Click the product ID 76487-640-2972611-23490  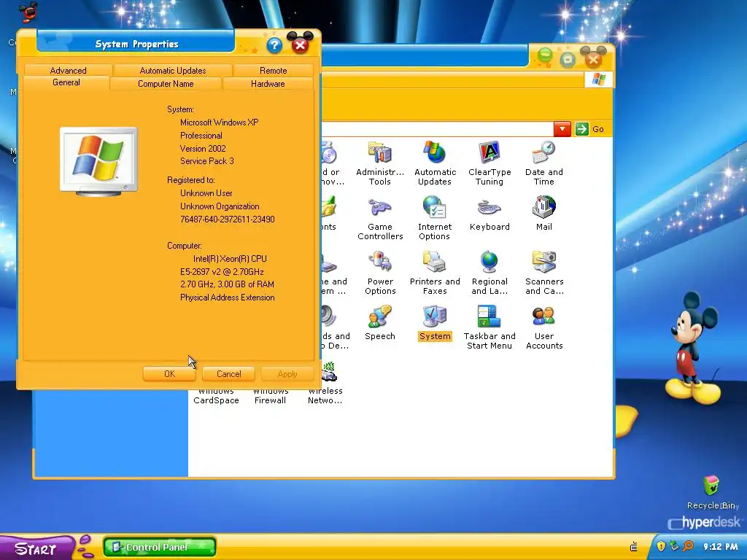click(x=228, y=219)
